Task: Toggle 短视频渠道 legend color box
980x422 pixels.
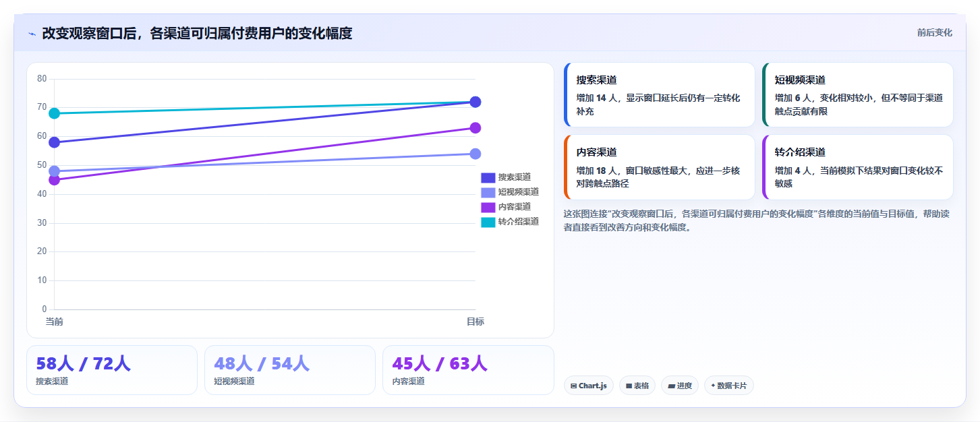Action: (488, 192)
